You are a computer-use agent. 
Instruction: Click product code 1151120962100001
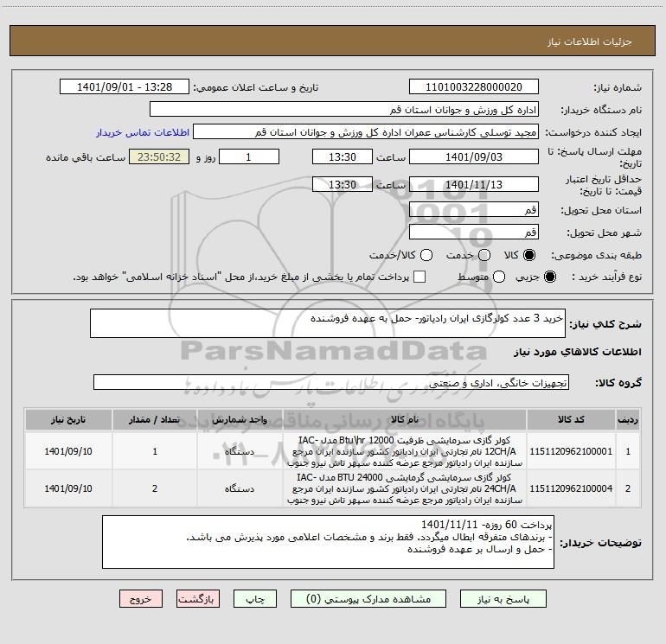[571, 451]
